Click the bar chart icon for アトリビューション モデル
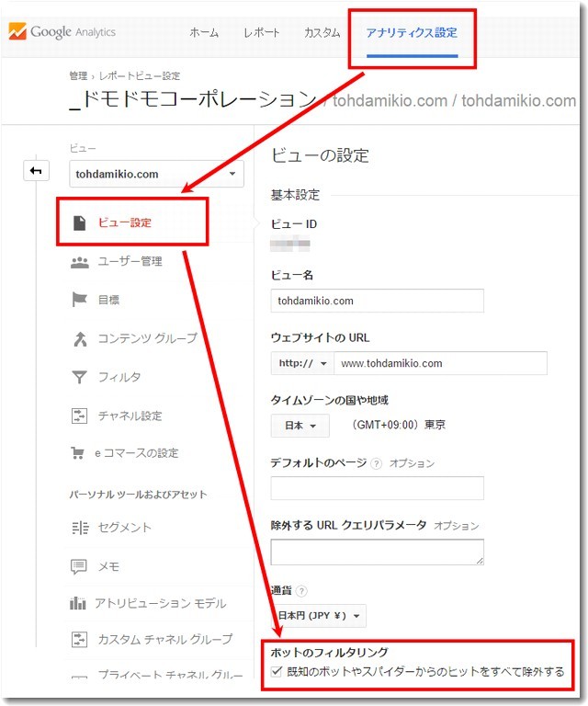Viewport: 588px width, 706px height. 77,603
